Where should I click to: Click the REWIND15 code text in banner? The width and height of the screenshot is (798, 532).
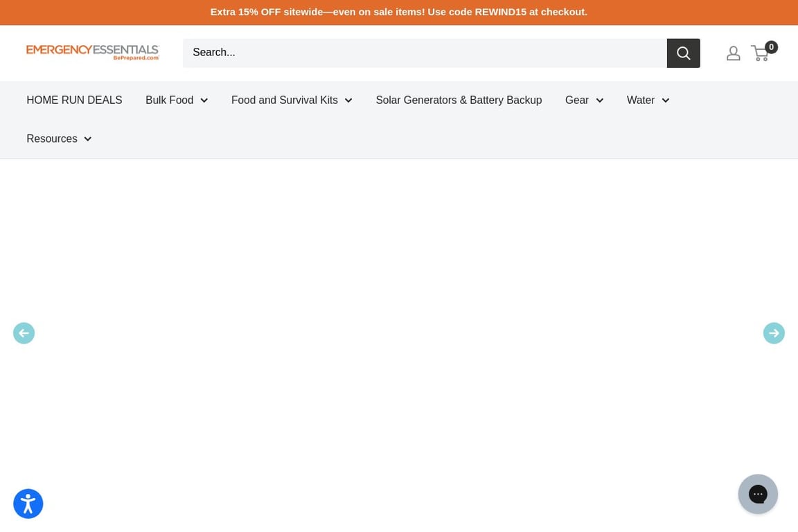tap(500, 12)
